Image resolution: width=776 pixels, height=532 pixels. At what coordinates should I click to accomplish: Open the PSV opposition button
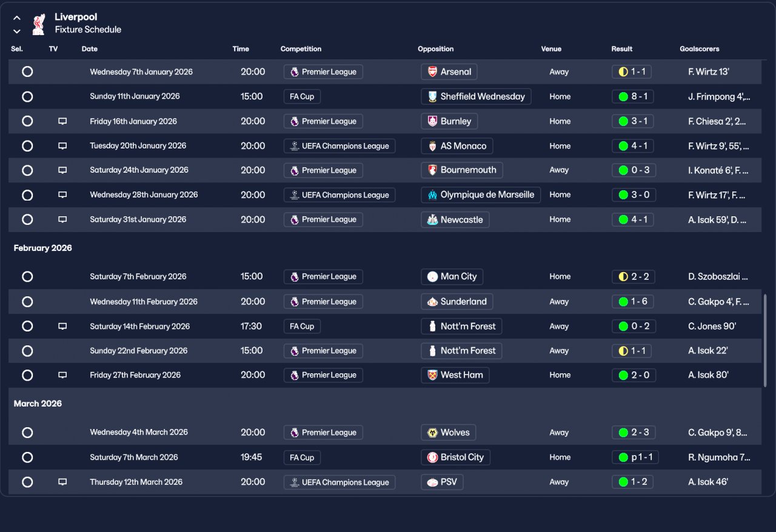point(442,482)
